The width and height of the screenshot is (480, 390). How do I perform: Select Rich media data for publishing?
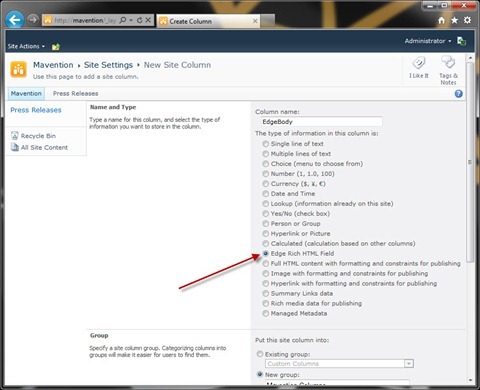265,304
